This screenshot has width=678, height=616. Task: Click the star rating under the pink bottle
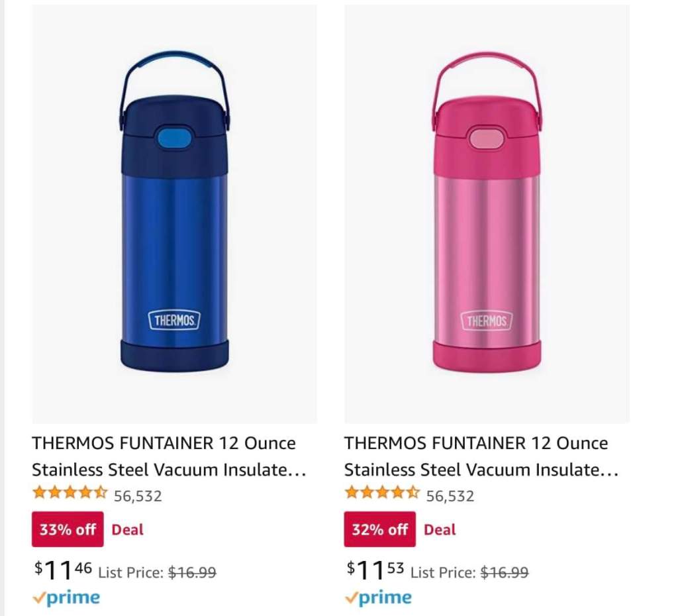(382, 493)
